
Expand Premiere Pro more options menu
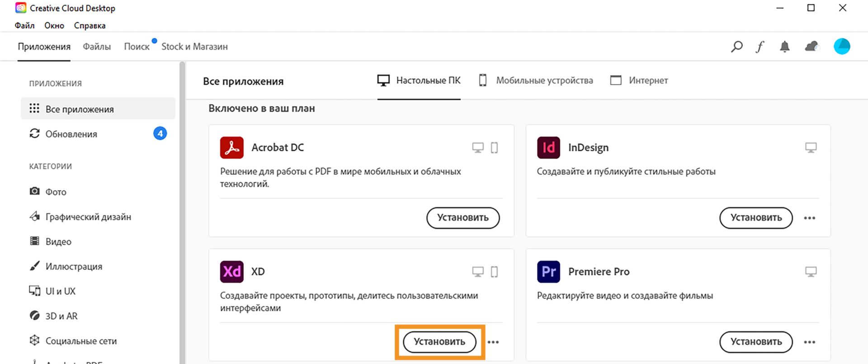[809, 342]
